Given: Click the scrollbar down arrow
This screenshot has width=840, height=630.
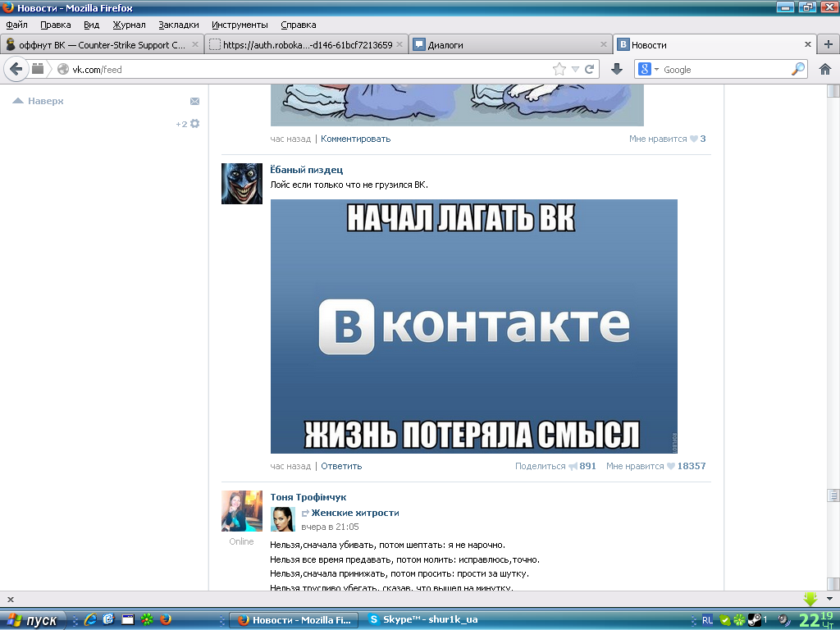Looking at the screenshot, I should tap(833, 583).
